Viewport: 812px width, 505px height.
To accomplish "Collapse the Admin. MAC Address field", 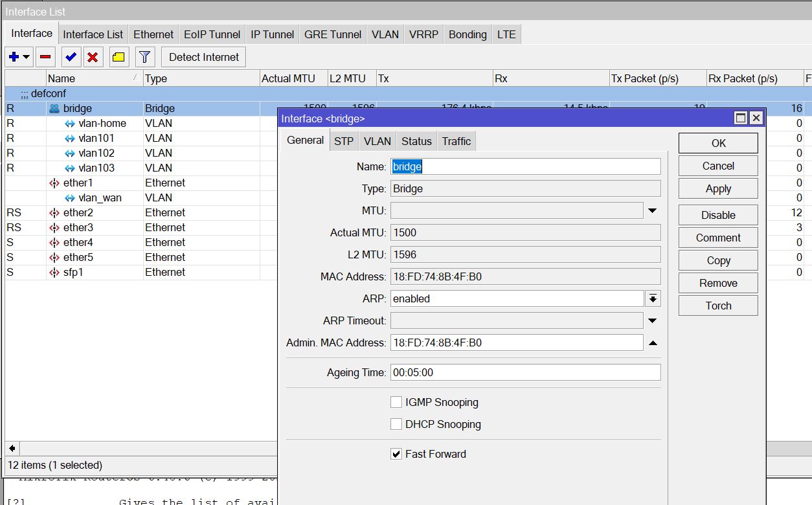I will pyautogui.click(x=652, y=343).
